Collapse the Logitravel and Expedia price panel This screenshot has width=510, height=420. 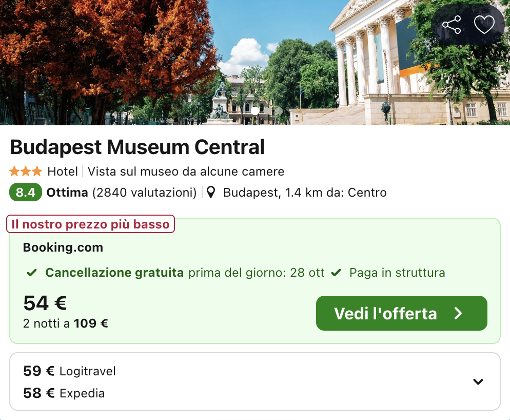pyautogui.click(x=478, y=382)
